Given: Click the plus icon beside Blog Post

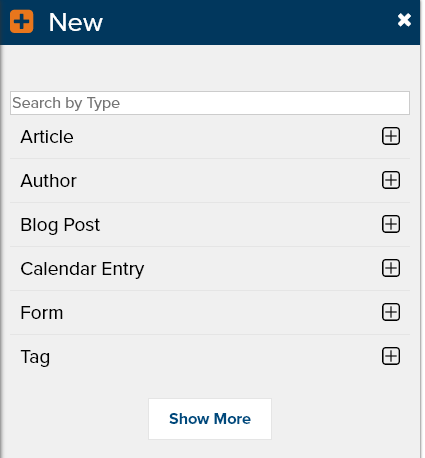Looking at the screenshot, I should click(391, 224).
